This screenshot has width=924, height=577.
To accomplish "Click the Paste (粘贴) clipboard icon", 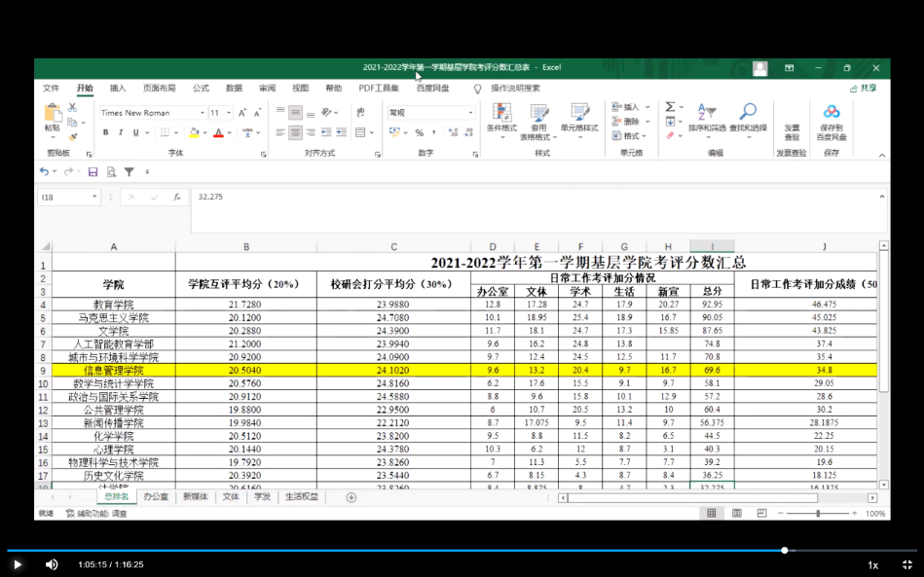I will click(x=52, y=115).
